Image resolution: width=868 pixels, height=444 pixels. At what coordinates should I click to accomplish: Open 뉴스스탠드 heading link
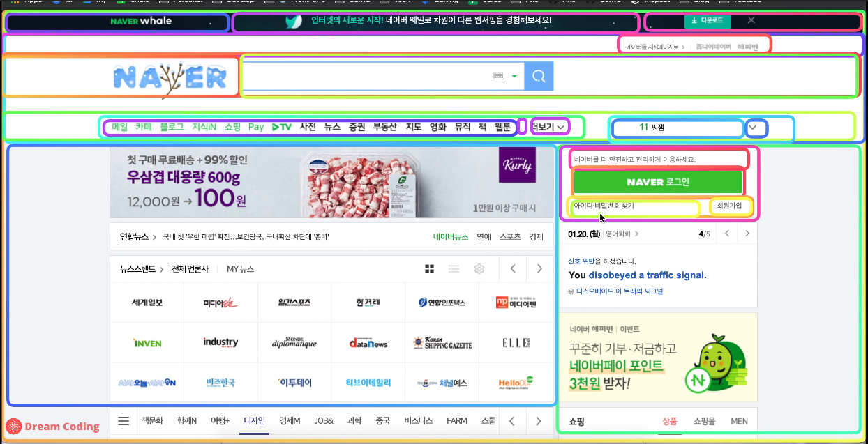point(138,269)
